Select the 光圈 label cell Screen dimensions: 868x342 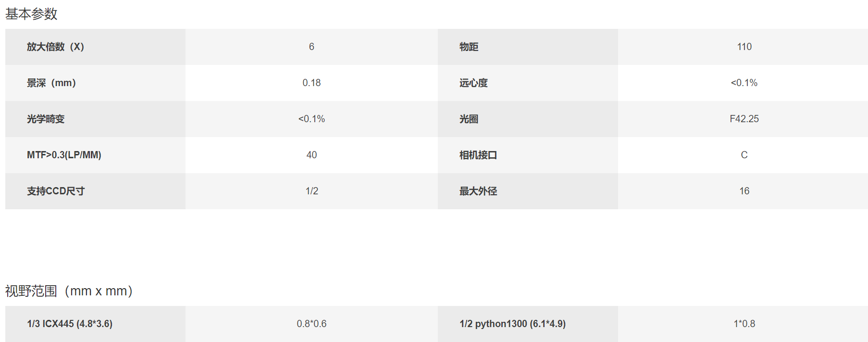(x=528, y=119)
